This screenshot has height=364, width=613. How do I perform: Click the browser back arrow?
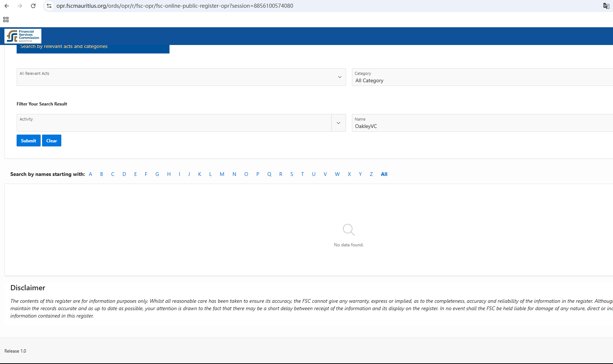[x=7, y=6]
